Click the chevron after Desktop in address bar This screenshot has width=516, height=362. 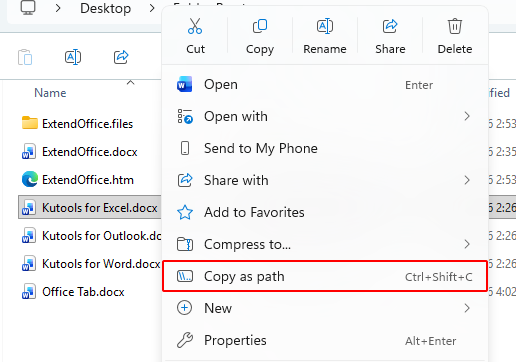pyautogui.click(x=152, y=8)
